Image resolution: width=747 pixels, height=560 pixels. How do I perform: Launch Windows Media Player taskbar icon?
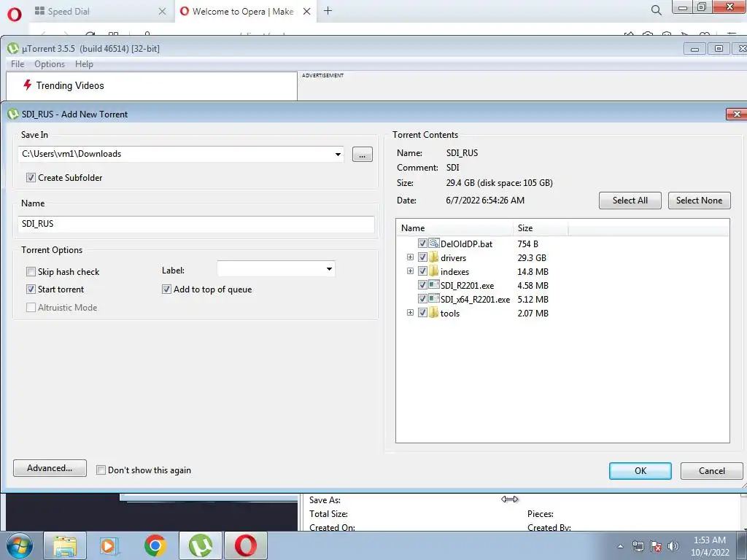click(x=109, y=545)
